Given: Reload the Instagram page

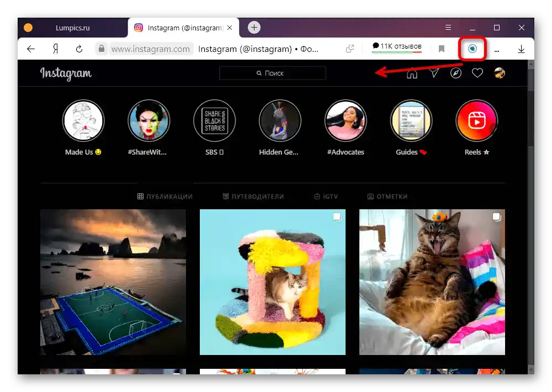Looking at the screenshot, I should click(79, 49).
